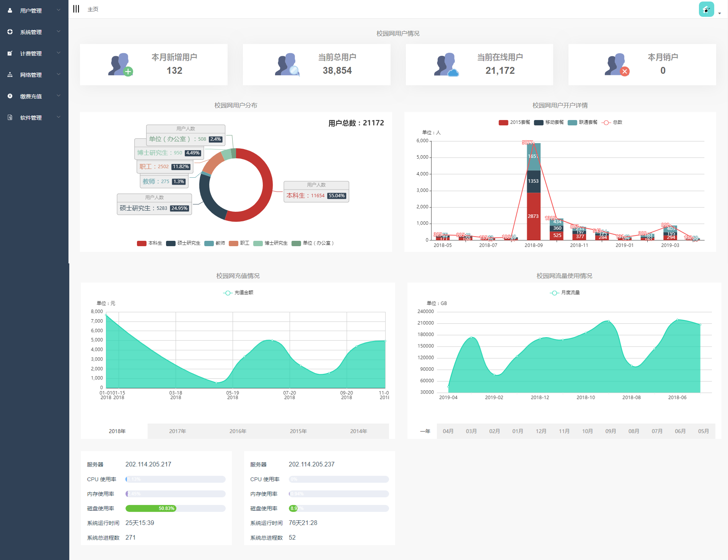Hide the 充值金额 series via legend
This screenshot has width=728, height=560.
(x=238, y=293)
